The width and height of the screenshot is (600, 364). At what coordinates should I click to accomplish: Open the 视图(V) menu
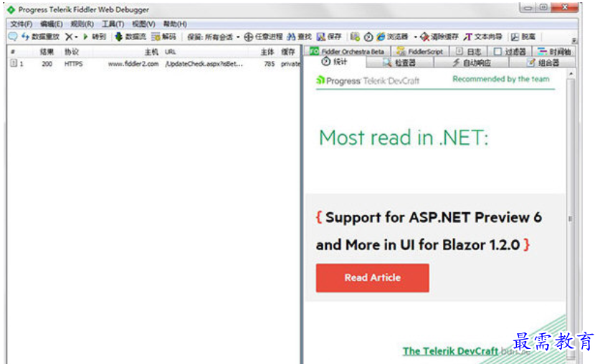(x=143, y=24)
